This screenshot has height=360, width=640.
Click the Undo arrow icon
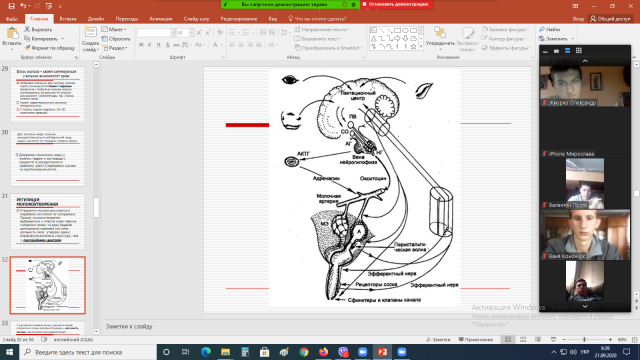[x=23, y=6]
